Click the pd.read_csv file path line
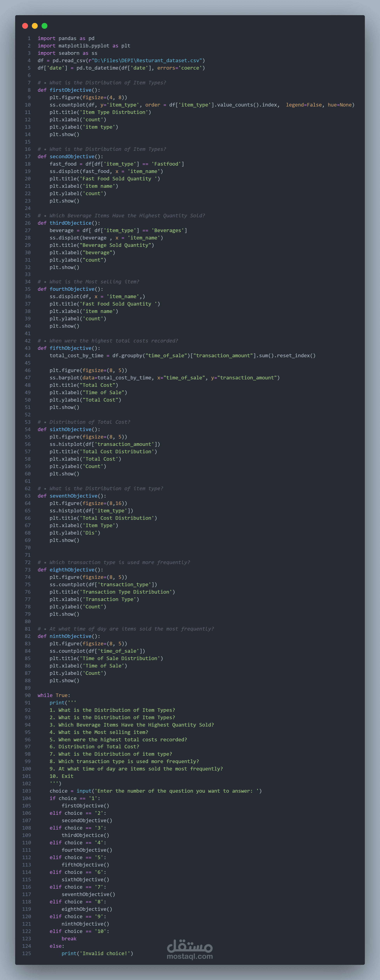The height and width of the screenshot is (980, 380). tap(121, 60)
